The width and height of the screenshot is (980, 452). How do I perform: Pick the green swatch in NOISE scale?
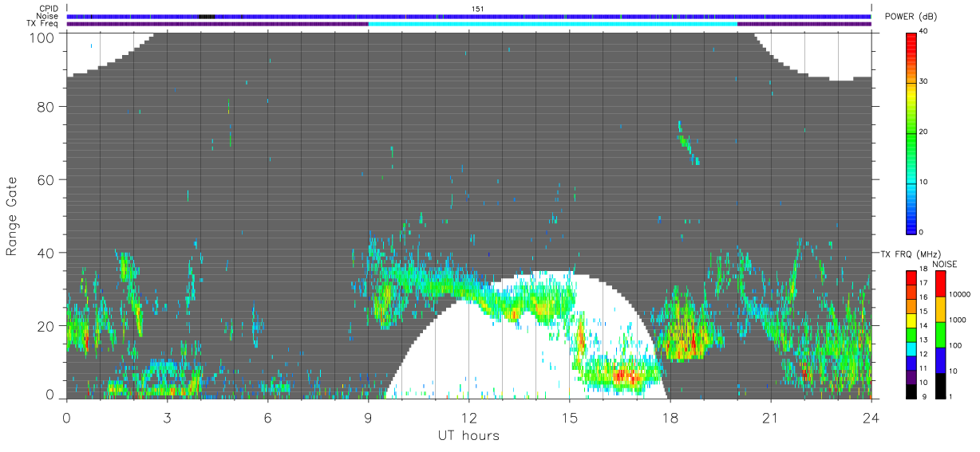(941, 335)
